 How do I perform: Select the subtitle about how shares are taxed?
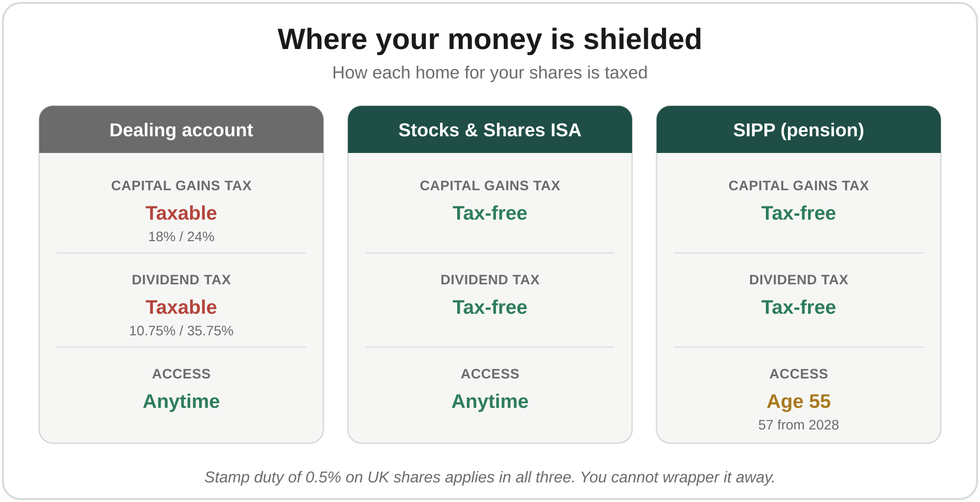click(490, 73)
